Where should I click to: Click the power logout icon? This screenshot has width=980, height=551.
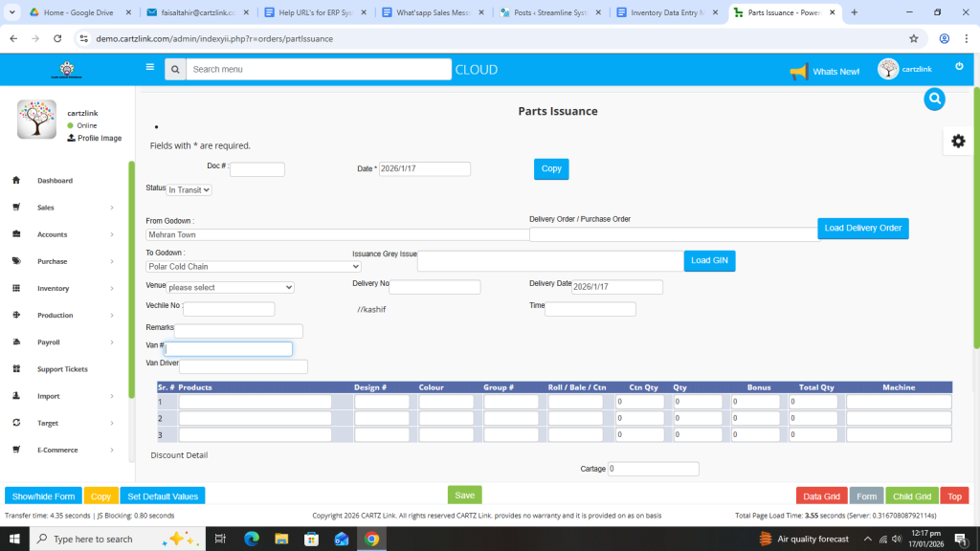pyautogui.click(x=959, y=66)
